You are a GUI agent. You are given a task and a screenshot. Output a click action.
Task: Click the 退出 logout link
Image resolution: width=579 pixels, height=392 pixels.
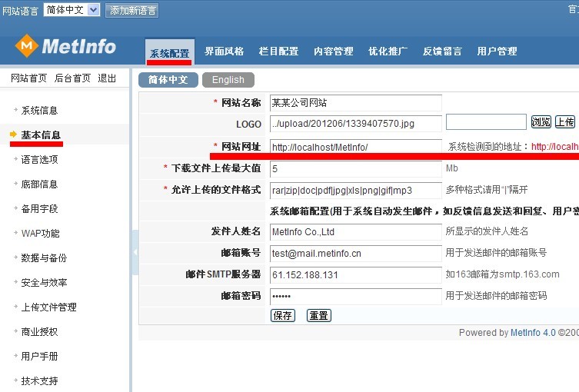(x=107, y=78)
